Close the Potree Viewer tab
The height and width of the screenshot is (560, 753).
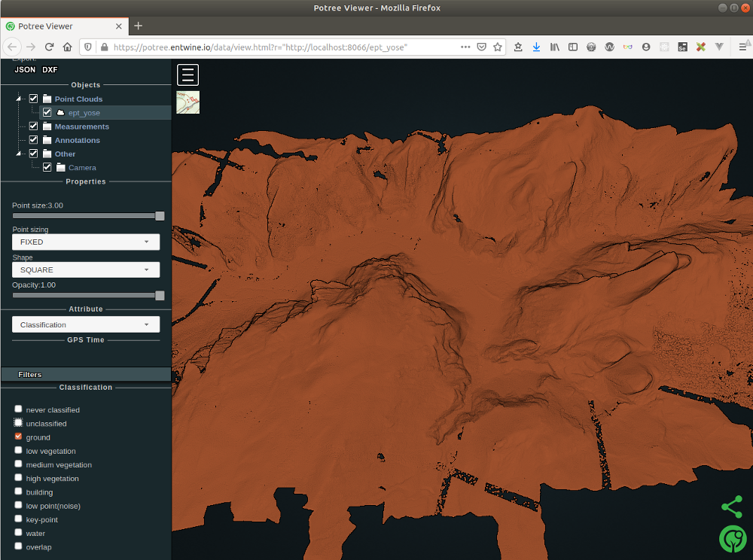pyautogui.click(x=119, y=26)
